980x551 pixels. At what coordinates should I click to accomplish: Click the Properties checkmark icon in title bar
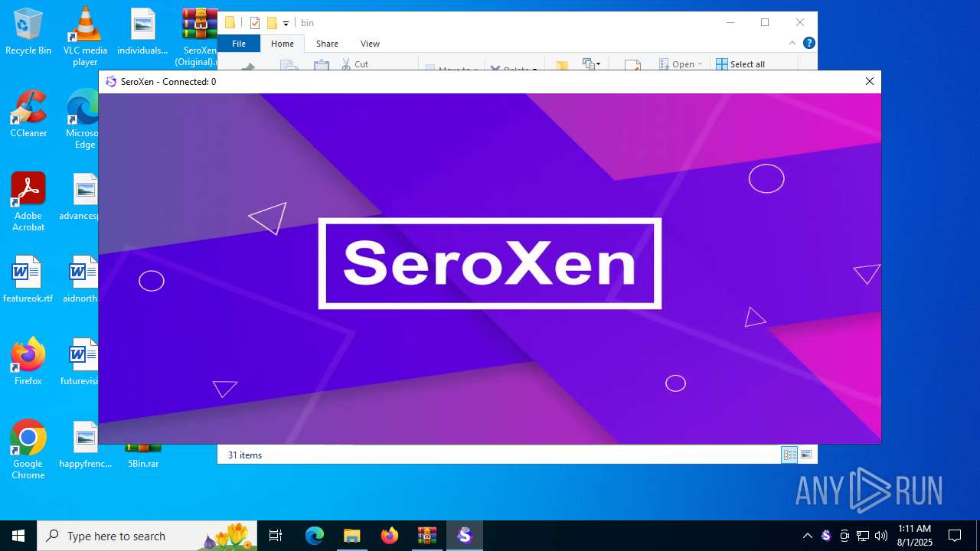coord(255,23)
